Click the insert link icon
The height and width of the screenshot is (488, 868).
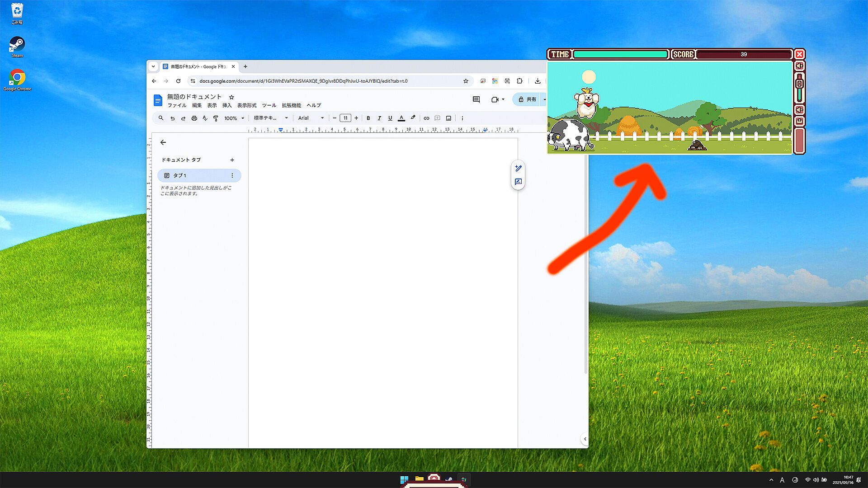[x=426, y=118]
